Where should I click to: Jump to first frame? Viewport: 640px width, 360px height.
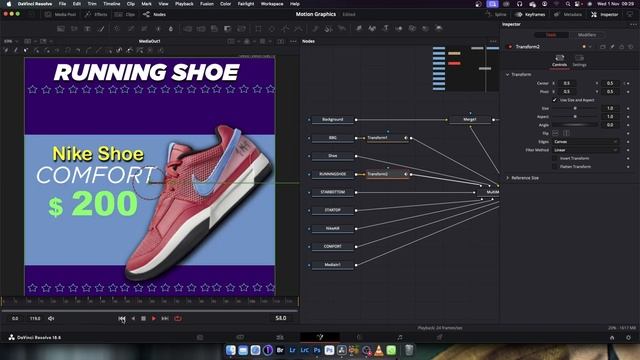click(x=122, y=318)
